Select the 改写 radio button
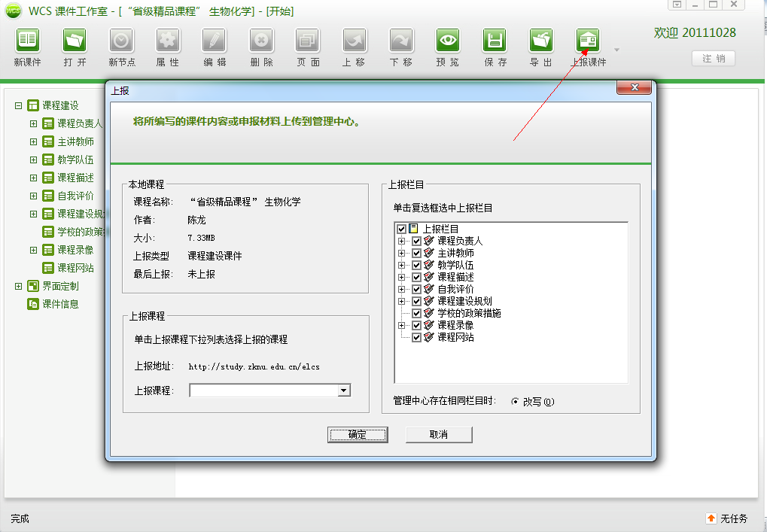The height and width of the screenshot is (532, 767). coord(516,402)
